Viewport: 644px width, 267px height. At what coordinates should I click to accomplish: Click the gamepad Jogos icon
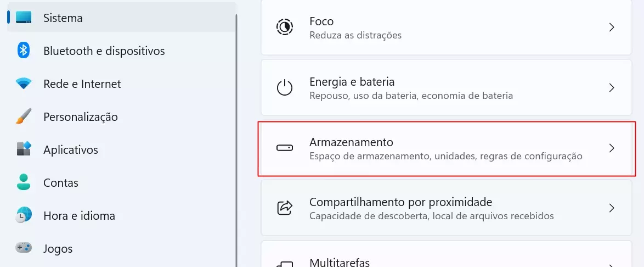(24, 248)
